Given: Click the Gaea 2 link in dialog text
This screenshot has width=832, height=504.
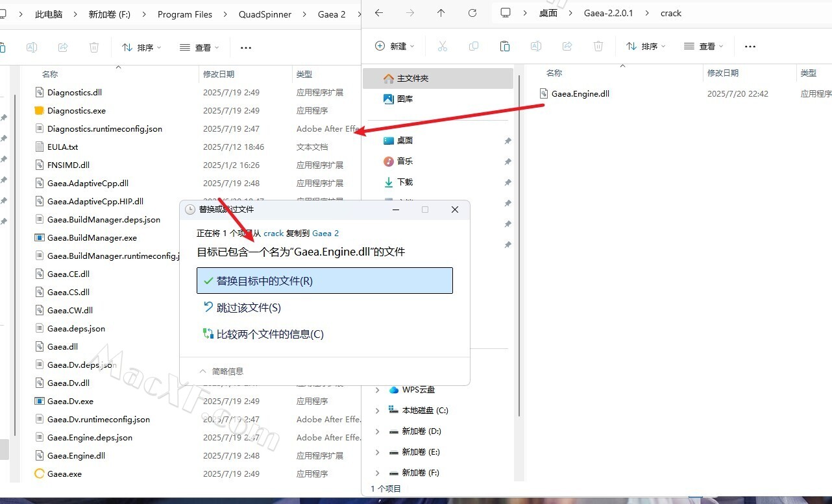Looking at the screenshot, I should pyautogui.click(x=325, y=233).
